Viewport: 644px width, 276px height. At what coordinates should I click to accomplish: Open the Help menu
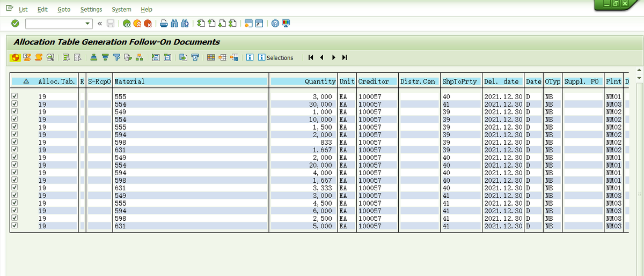(147, 9)
